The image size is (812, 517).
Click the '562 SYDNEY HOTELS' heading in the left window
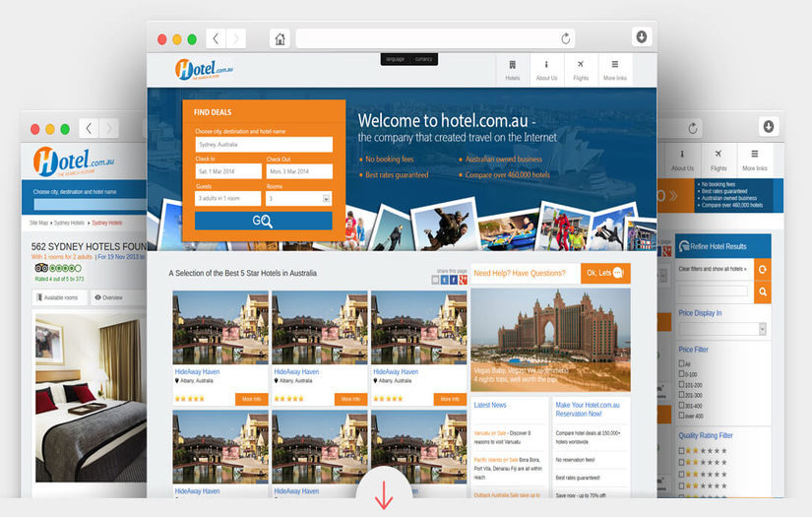pos(89,246)
